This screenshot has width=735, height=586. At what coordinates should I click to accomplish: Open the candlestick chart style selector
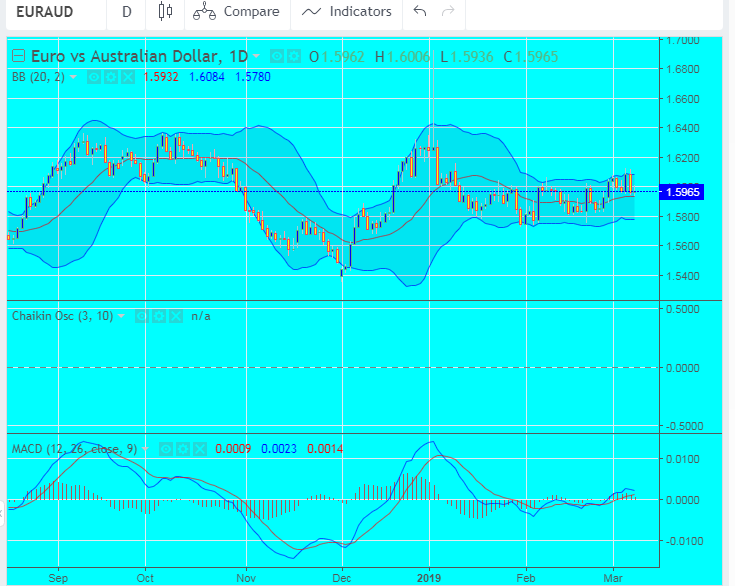[x=165, y=12]
